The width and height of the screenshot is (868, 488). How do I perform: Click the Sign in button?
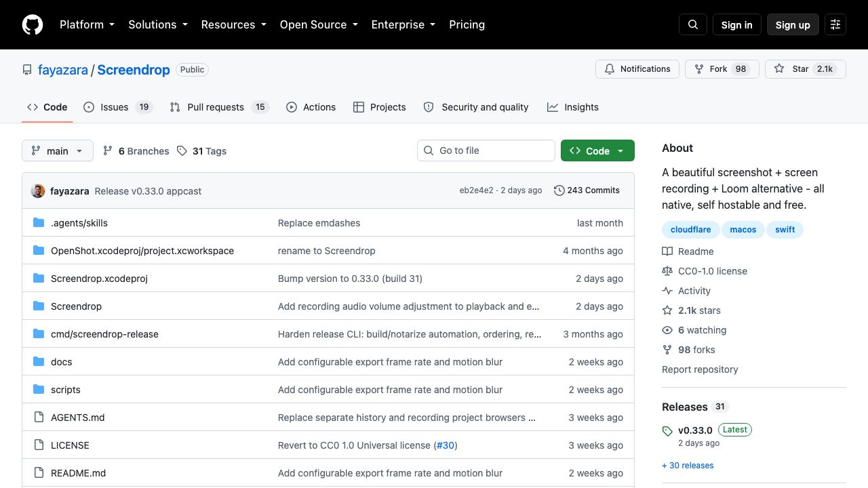click(x=737, y=24)
